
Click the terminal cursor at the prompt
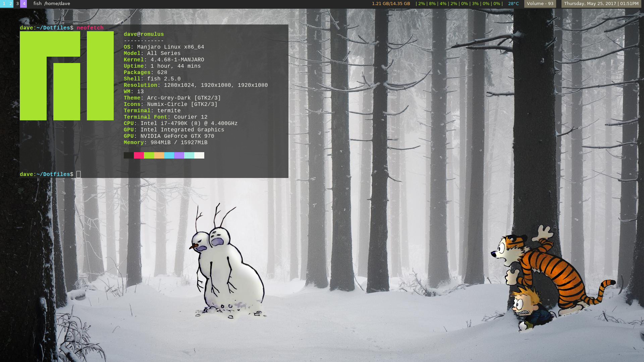click(x=78, y=174)
